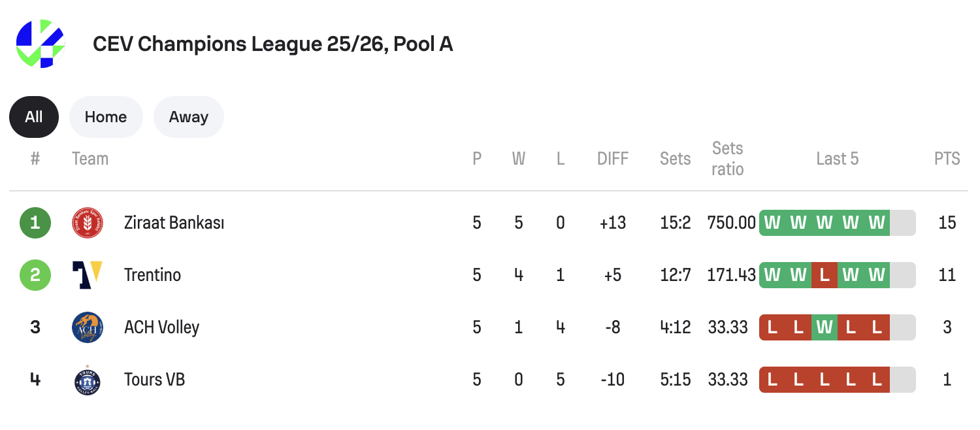Screen dimensions: 980x430
Task: Click the Last 5 column header
Action: click(838, 159)
